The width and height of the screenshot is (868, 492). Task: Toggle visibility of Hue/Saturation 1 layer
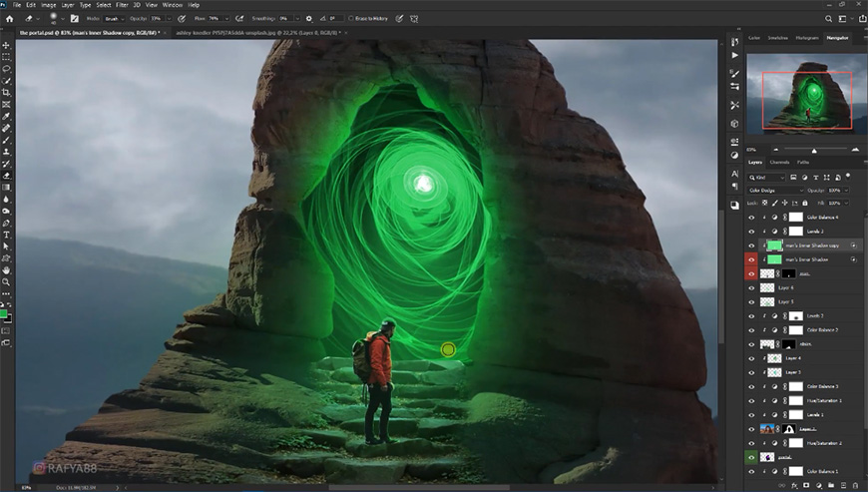tap(751, 400)
